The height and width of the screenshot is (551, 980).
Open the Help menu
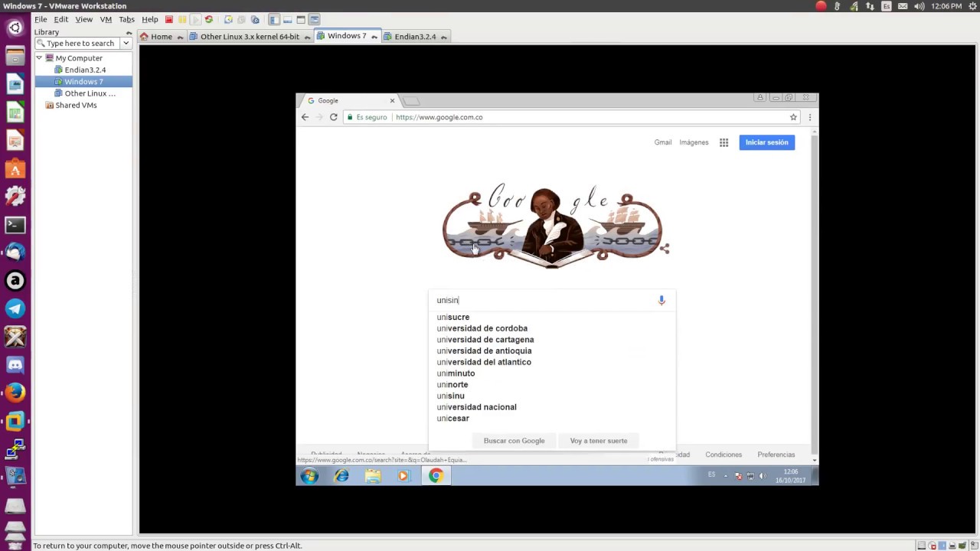coord(150,19)
